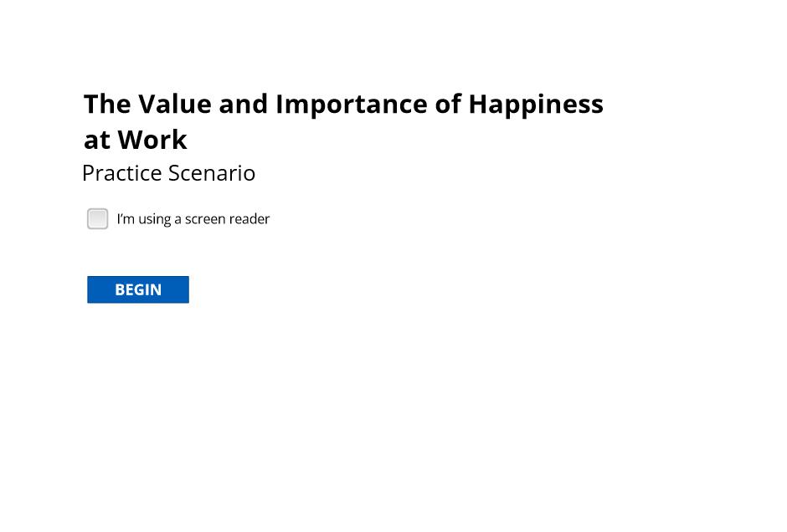Click the word "Scenario" in the subtitle

tap(212, 173)
